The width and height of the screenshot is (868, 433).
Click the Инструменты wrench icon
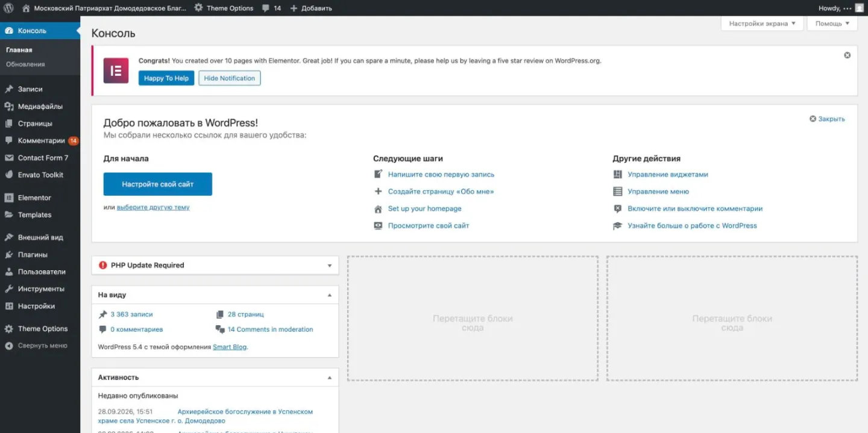click(x=8, y=289)
